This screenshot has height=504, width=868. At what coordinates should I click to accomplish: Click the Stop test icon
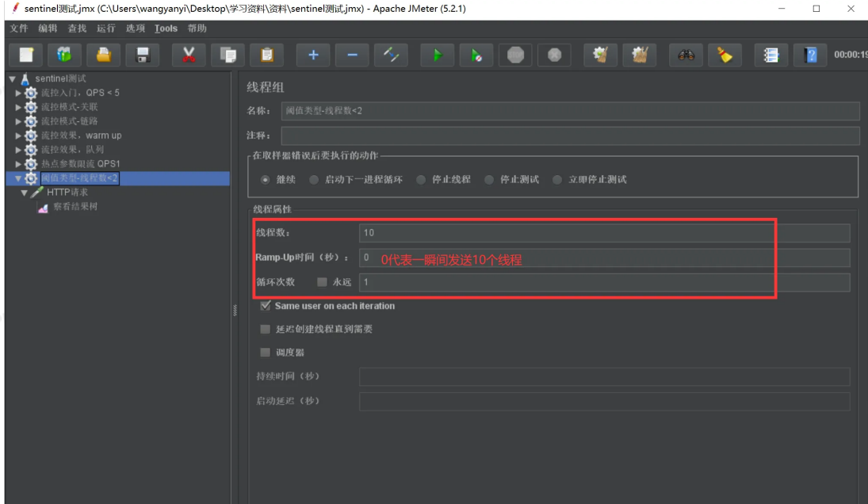515,55
